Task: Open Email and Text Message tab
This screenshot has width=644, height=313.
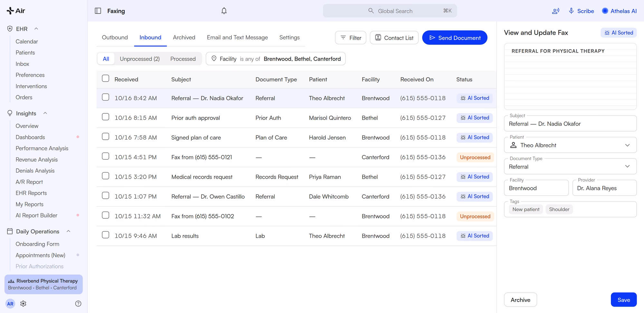Action: (x=237, y=37)
